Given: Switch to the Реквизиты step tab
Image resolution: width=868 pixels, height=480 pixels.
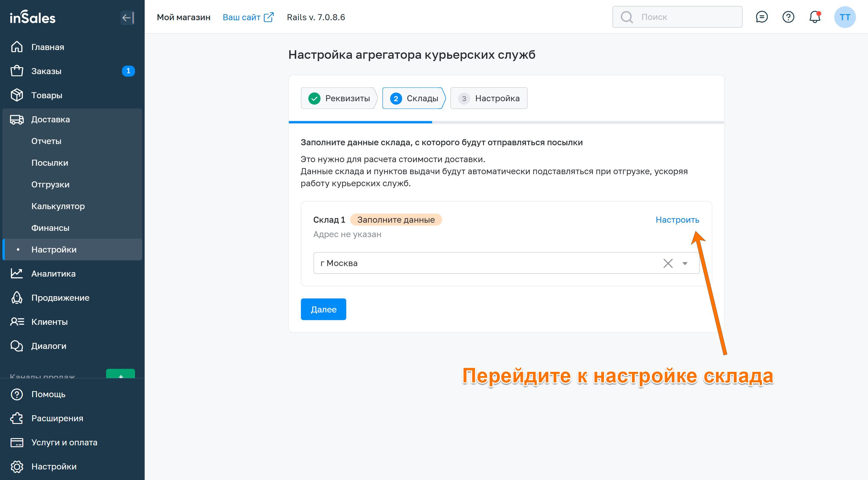Looking at the screenshot, I should (x=339, y=98).
